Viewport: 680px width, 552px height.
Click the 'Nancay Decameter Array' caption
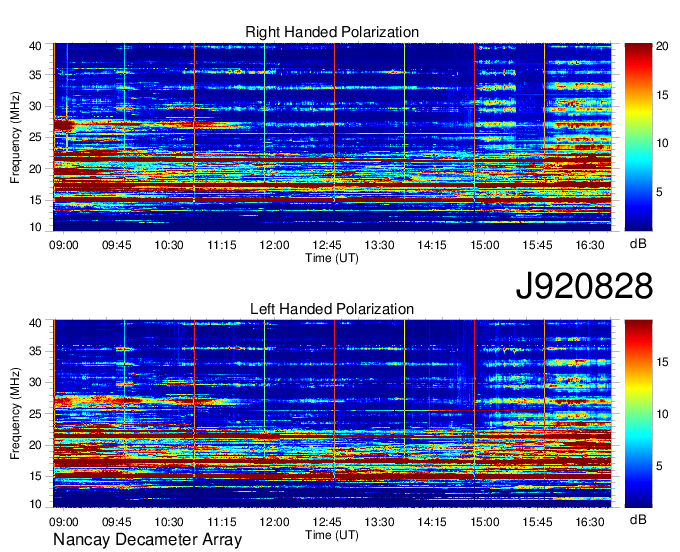(147, 540)
